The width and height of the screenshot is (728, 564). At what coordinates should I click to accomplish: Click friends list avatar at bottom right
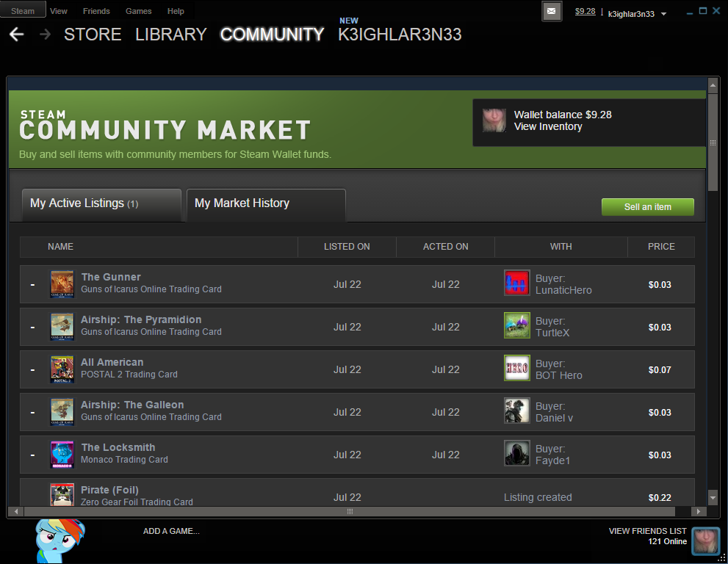coord(705,541)
